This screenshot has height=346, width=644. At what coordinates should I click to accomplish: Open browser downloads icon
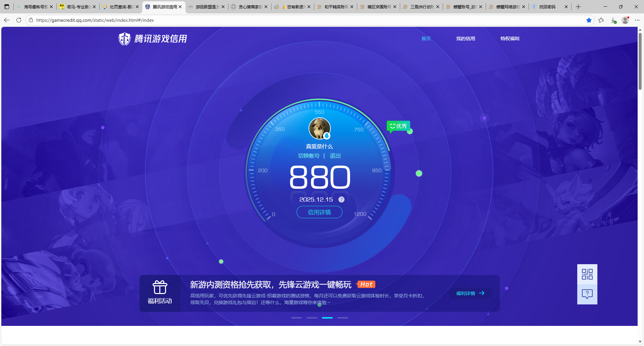click(613, 20)
